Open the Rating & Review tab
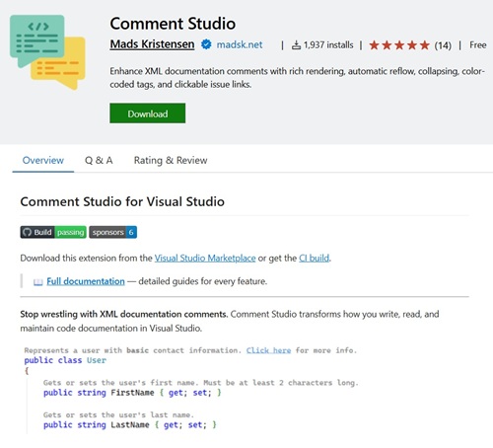 (171, 160)
